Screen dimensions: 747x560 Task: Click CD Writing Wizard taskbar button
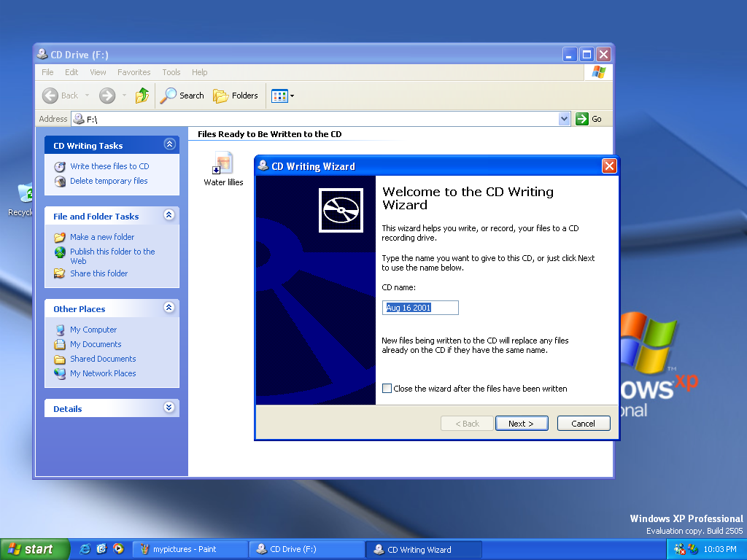click(x=424, y=550)
